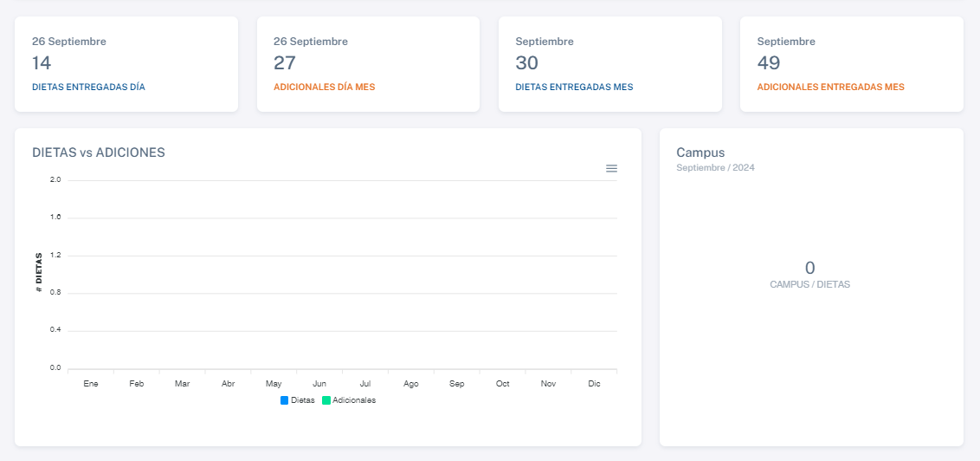This screenshot has width=980, height=461.
Task: Select the card showing value 14
Action: click(126, 63)
